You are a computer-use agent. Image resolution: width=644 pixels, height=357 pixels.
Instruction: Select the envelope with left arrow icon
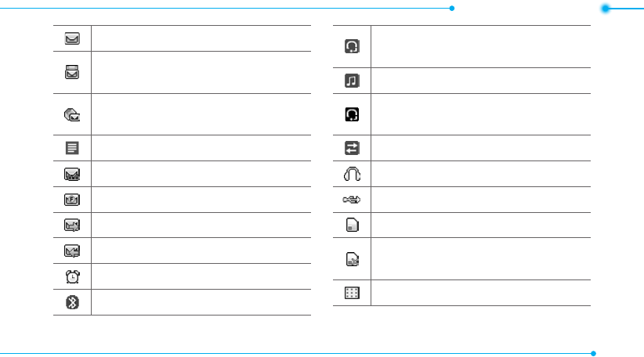pyautogui.click(x=72, y=251)
